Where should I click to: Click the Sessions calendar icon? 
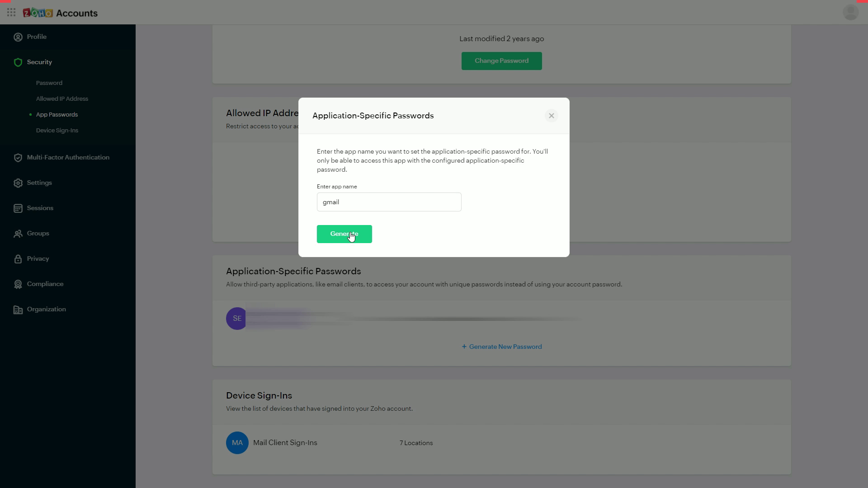tap(18, 208)
